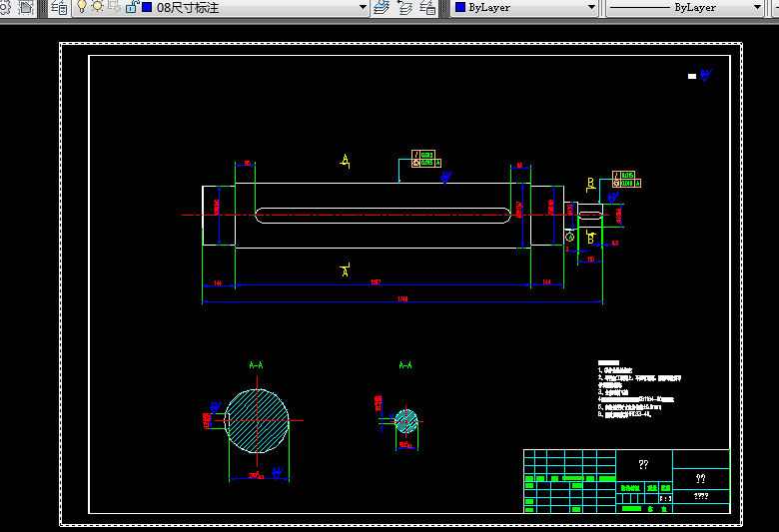This screenshot has height=532, width=779.
Task: Click the blue layer color swatch
Action: tap(147, 7)
